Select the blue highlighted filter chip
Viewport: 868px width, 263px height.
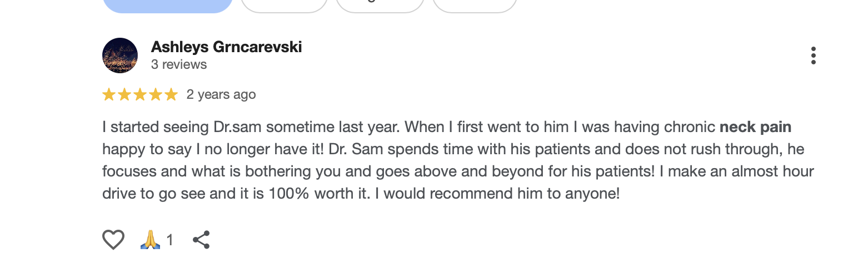[x=167, y=4]
